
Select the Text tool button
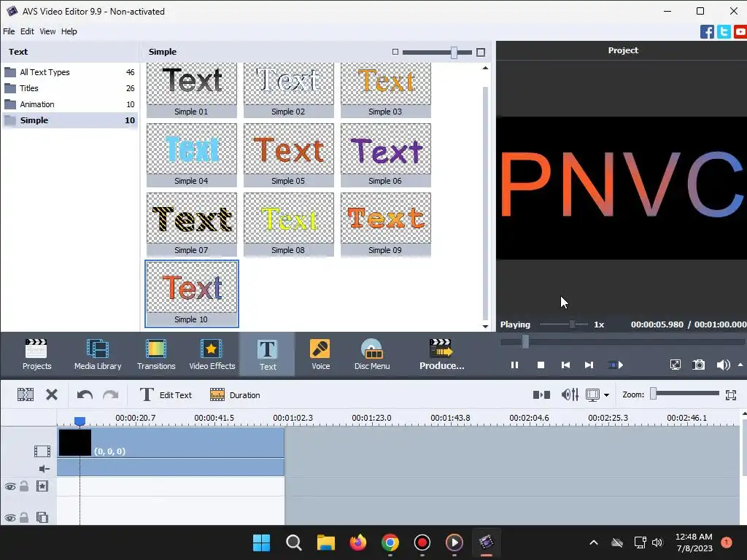(x=267, y=354)
